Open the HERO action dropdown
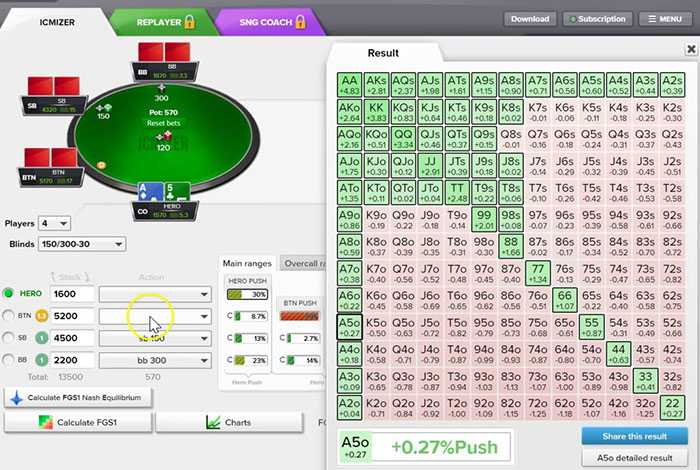Image resolution: width=700 pixels, height=470 pixels. pyautogui.click(x=154, y=294)
